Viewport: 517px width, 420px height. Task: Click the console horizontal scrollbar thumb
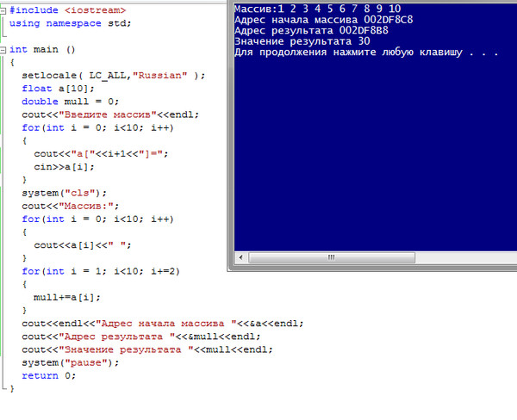click(332, 257)
